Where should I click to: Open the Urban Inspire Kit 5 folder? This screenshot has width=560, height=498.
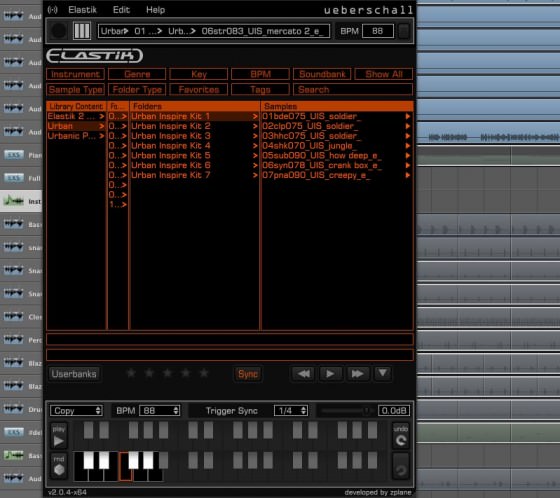pos(194,155)
